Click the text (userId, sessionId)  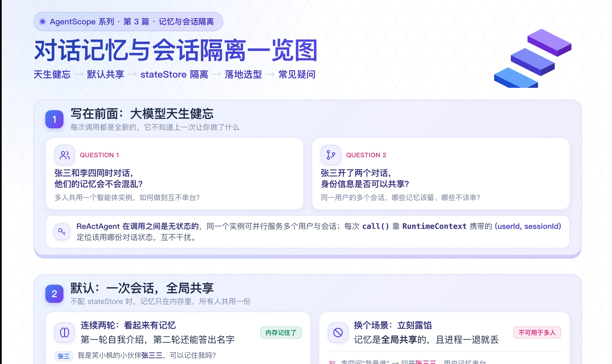point(528,226)
